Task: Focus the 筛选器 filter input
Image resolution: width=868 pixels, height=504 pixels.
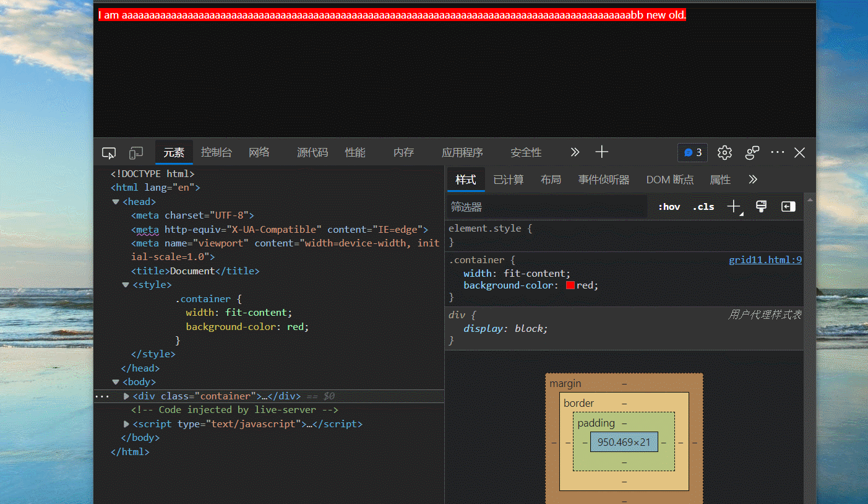Action: click(547, 207)
